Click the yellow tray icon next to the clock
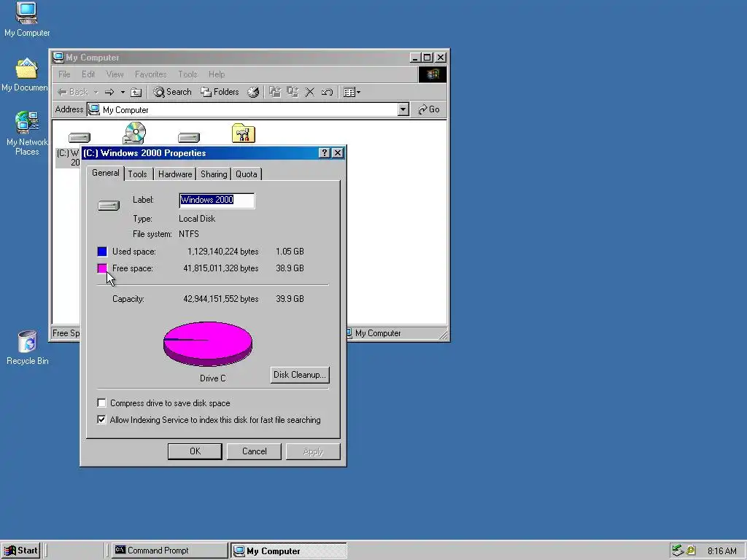Viewport: 747px width, 560px height. 691,551
